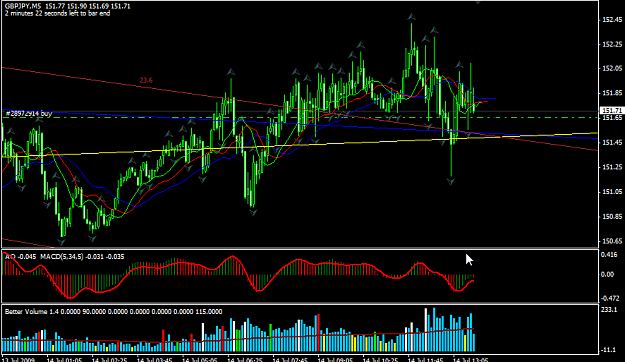Screen dimensions: 625x362
Task: Select the red '23.6' Fibonacci level label
Action: 146,81
